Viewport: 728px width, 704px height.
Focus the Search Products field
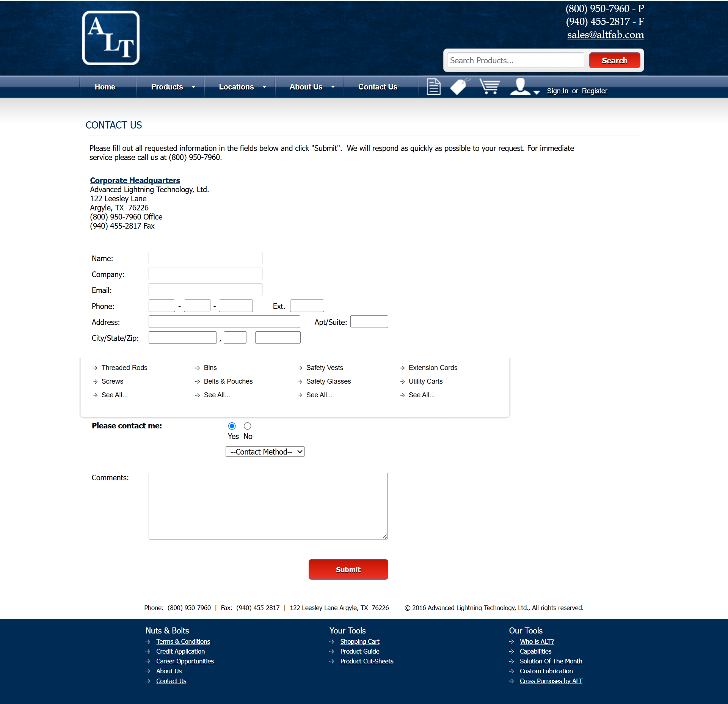click(x=515, y=60)
